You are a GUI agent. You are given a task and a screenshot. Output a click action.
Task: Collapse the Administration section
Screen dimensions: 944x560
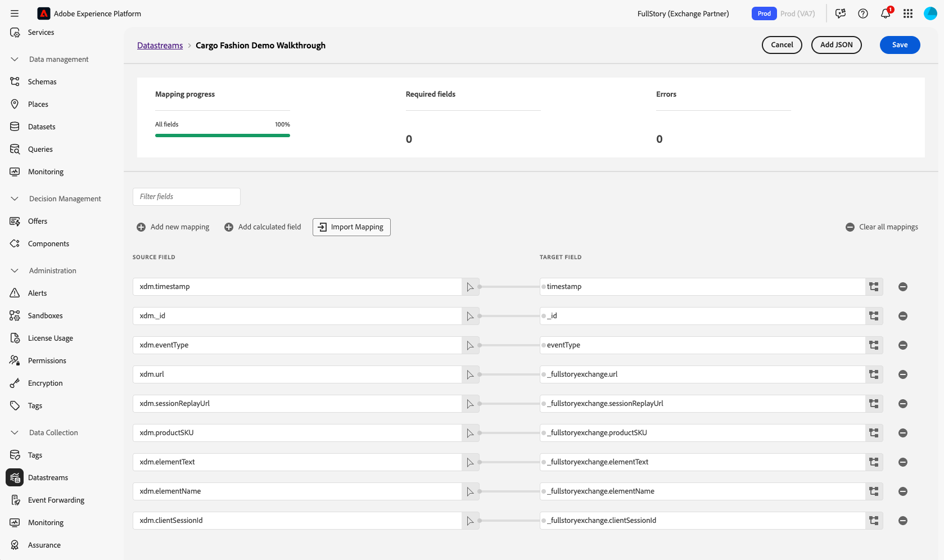(15, 270)
